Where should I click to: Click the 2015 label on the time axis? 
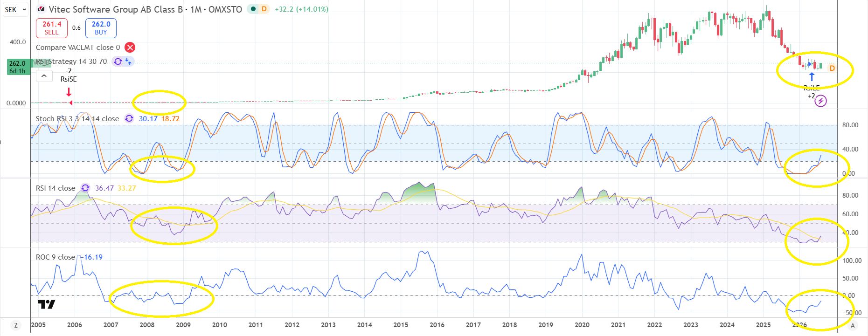pos(401,325)
